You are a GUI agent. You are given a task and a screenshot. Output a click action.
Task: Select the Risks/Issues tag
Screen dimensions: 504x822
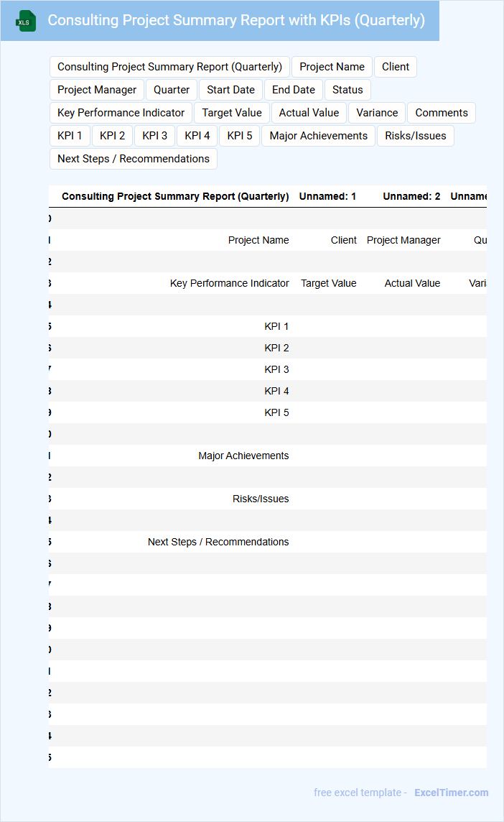[x=416, y=136]
